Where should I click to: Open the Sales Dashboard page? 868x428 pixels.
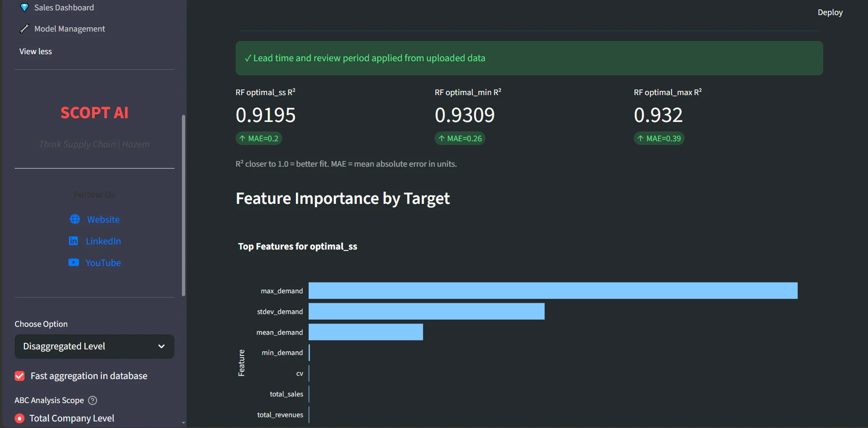click(x=64, y=8)
